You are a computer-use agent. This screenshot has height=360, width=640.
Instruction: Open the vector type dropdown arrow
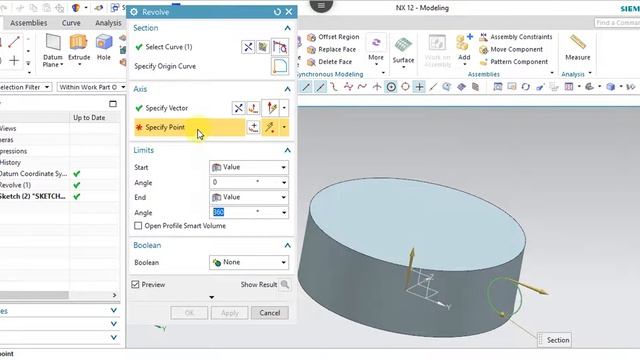point(284,108)
